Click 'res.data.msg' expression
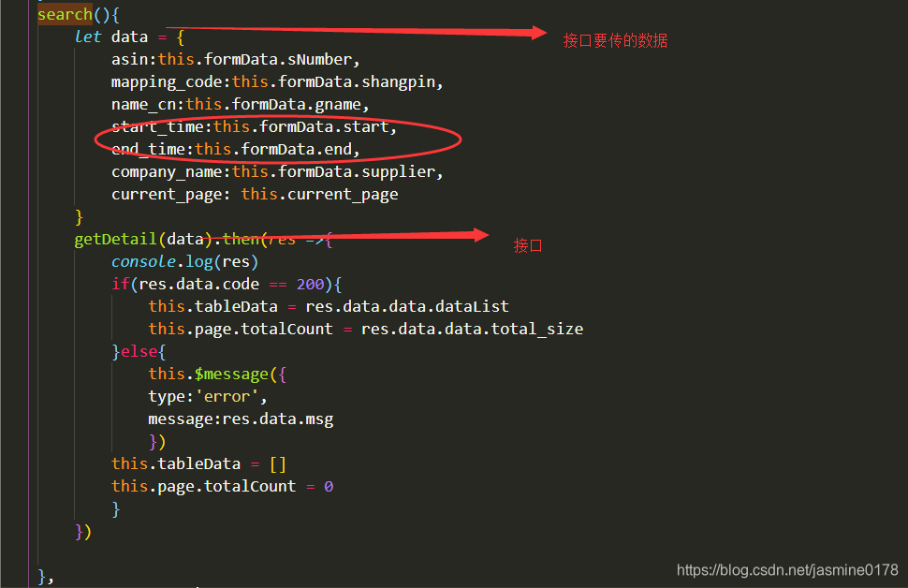 pos(278,419)
